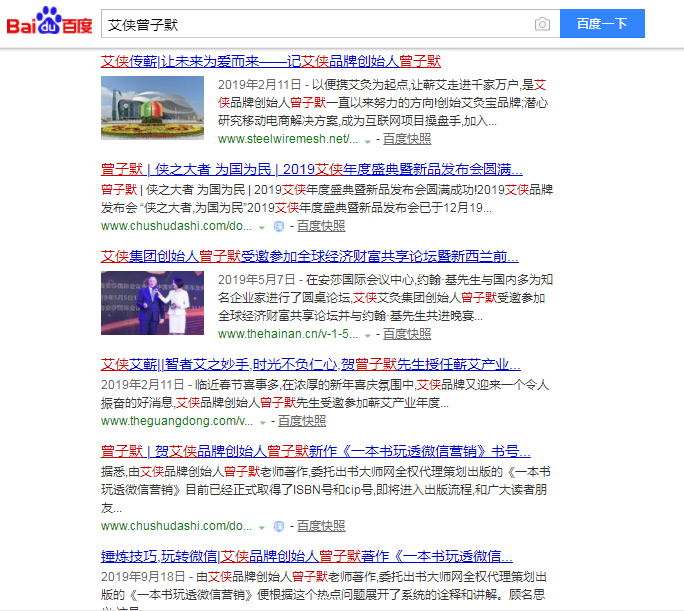This screenshot has width=684, height=611.
Task: Open result 锤炼技巧,玩转微信
Action: [x=306, y=556]
